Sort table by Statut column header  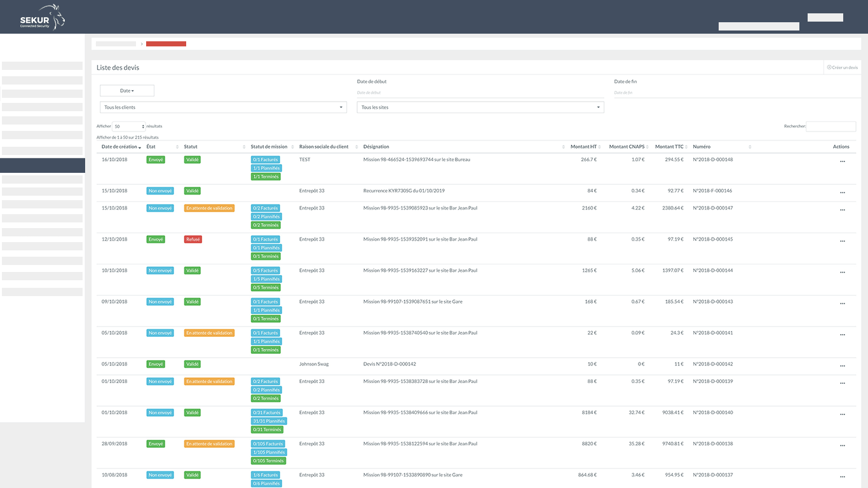(191, 147)
